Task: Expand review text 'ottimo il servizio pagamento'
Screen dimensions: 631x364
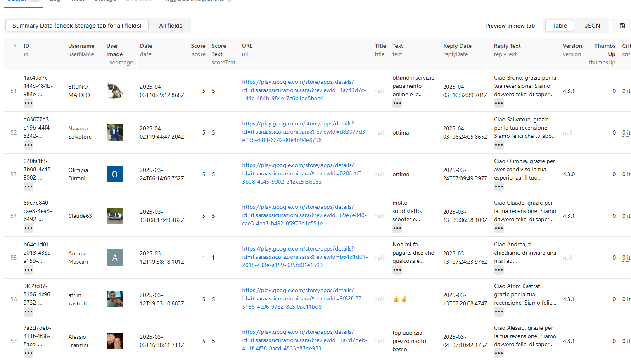Action: click(397, 103)
